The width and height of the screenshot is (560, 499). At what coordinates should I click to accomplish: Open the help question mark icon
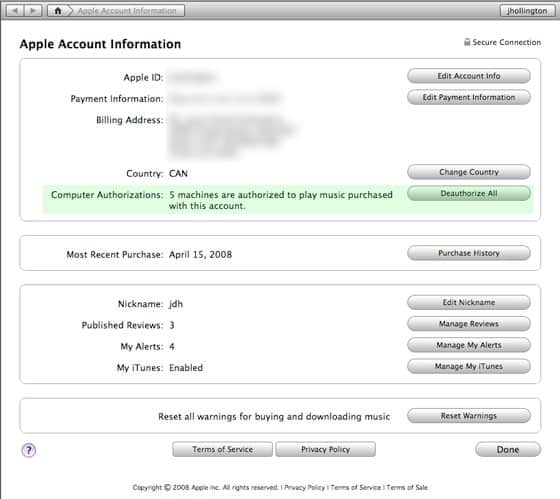coord(29,450)
